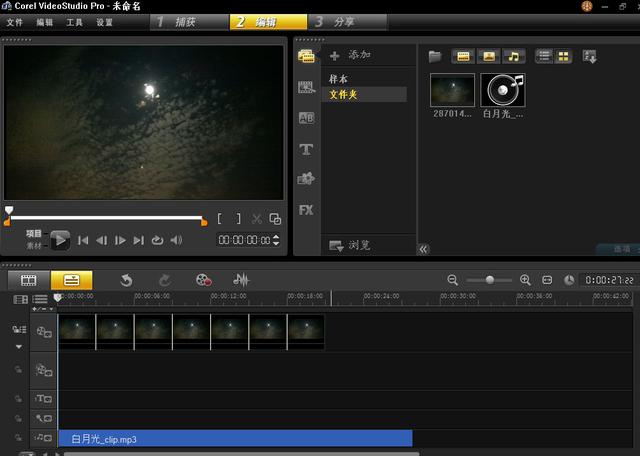Play the project in preview
The width and height of the screenshot is (640, 456).
point(60,240)
